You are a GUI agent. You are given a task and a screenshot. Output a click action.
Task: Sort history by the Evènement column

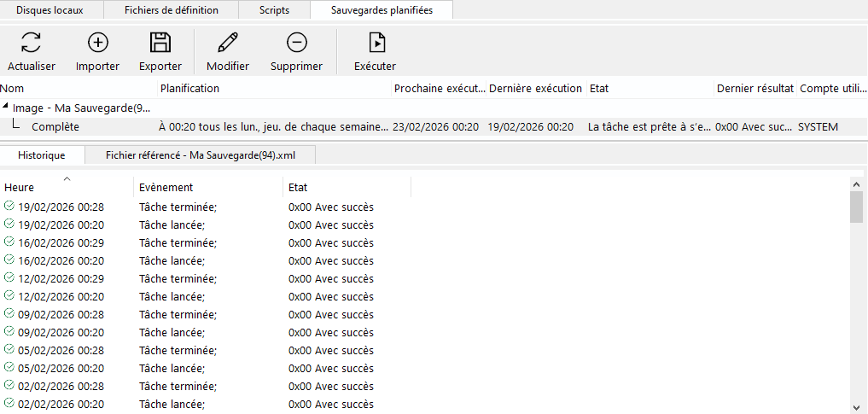[208, 187]
